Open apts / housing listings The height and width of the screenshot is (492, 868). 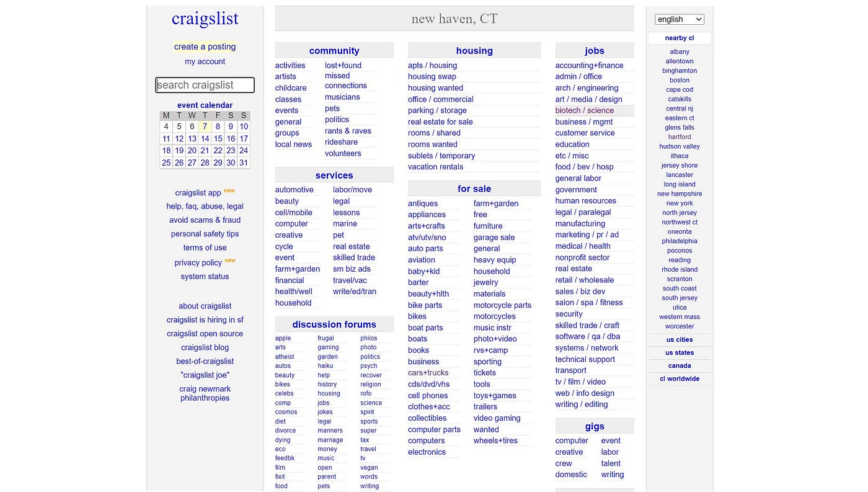coord(432,66)
